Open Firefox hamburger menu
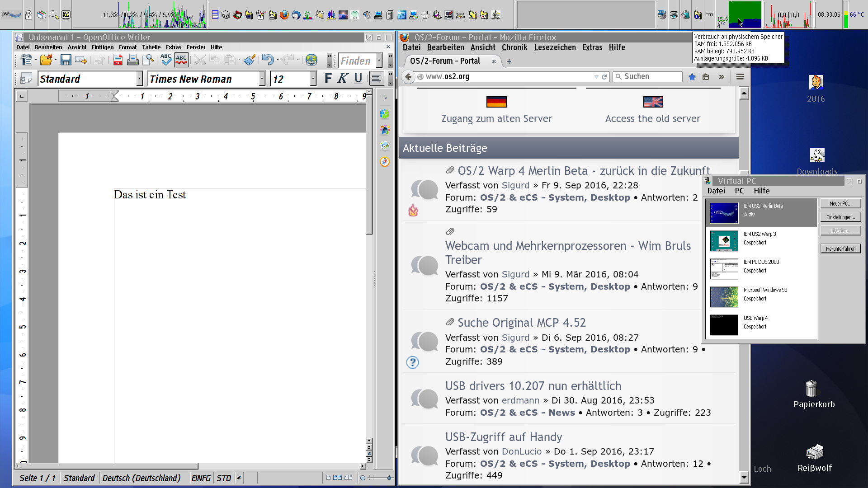Image resolution: width=868 pixels, height=488 pixels. click(x=740, y=77)
